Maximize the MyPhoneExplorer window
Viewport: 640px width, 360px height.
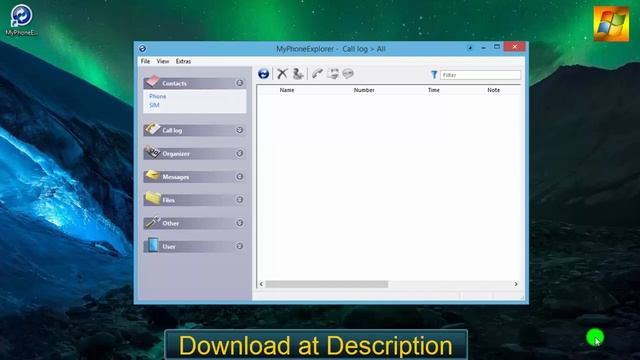coord(497,47)
